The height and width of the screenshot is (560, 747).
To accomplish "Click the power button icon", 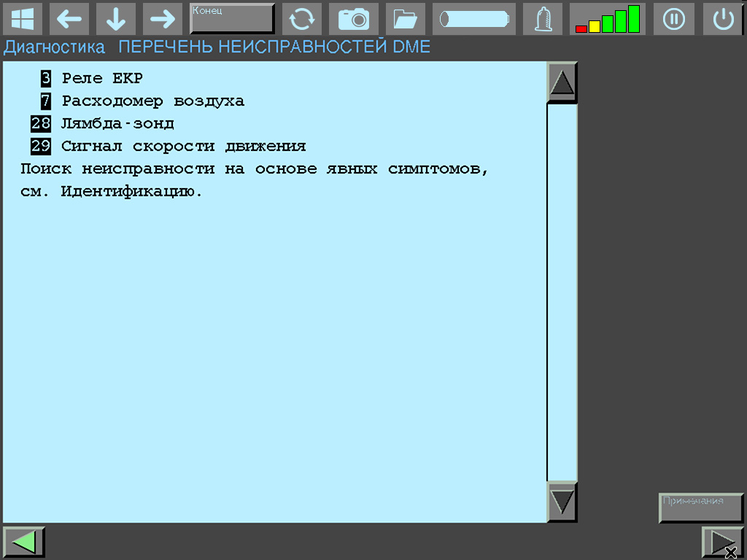I will (x=723, y=19).
